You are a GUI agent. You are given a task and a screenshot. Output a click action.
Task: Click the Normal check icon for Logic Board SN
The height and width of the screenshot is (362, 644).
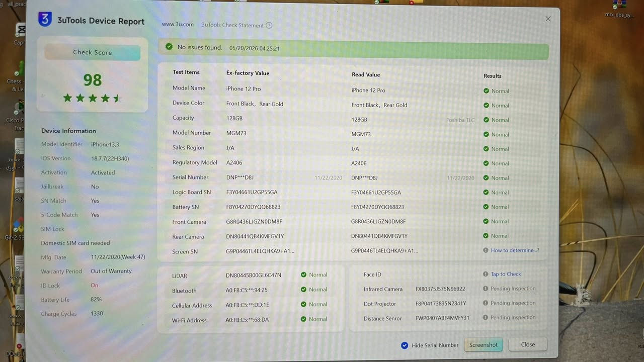[486, 193]
